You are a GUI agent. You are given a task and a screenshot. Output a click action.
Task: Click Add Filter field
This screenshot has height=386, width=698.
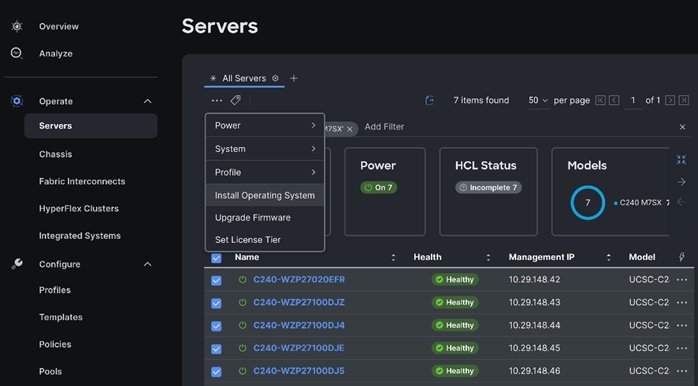(384, 127)
